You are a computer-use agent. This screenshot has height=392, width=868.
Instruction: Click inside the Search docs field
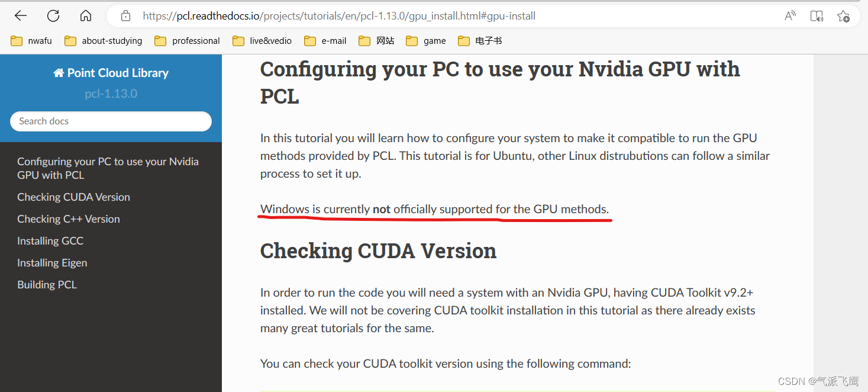[111, 121]
